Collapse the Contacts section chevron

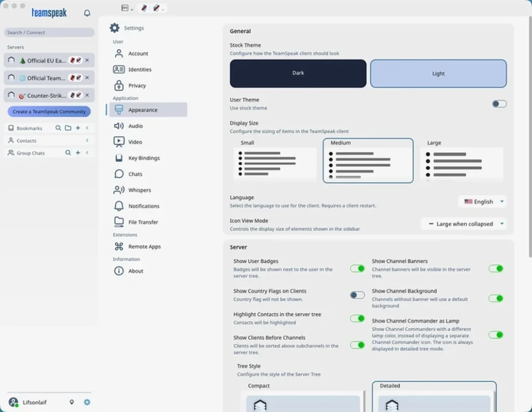click(87, 140)
